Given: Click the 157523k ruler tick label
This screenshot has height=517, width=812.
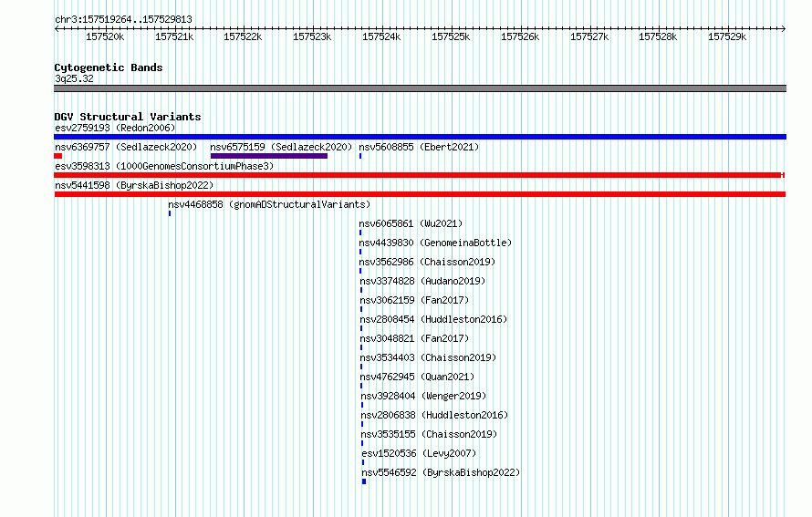Looking at the screenshot, I should (x=312, y=36).
